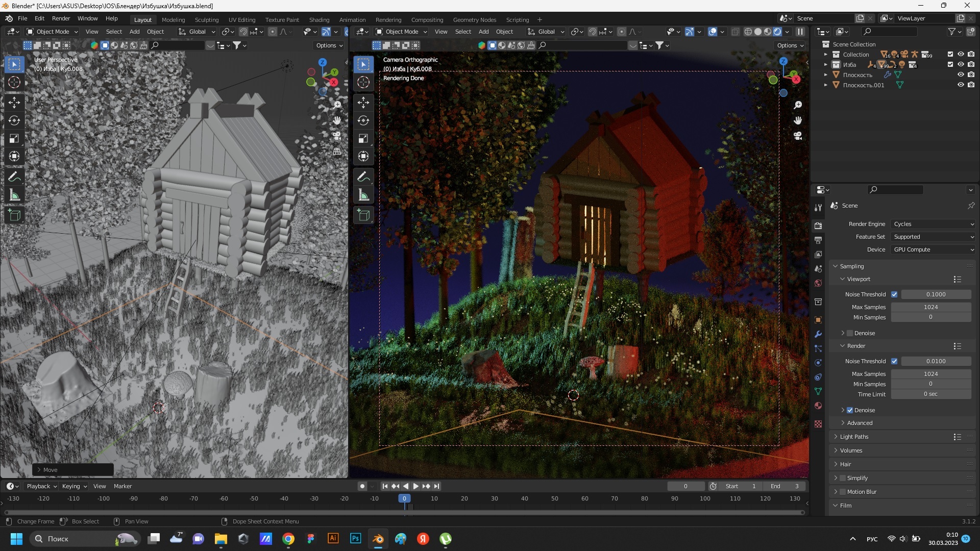Open Photoshop from the Windows taskbar
Image resolution: width=980 pixels, height=551 pixels.
click(x=356, y=539)
